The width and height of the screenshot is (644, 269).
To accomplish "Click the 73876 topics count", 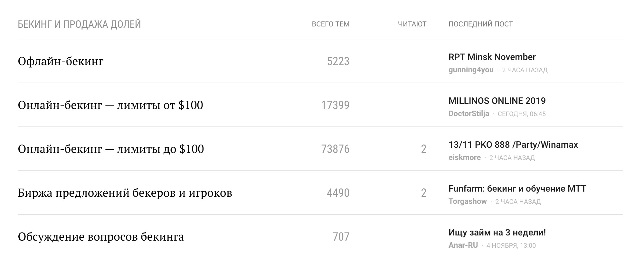I will tap(335, 149).
